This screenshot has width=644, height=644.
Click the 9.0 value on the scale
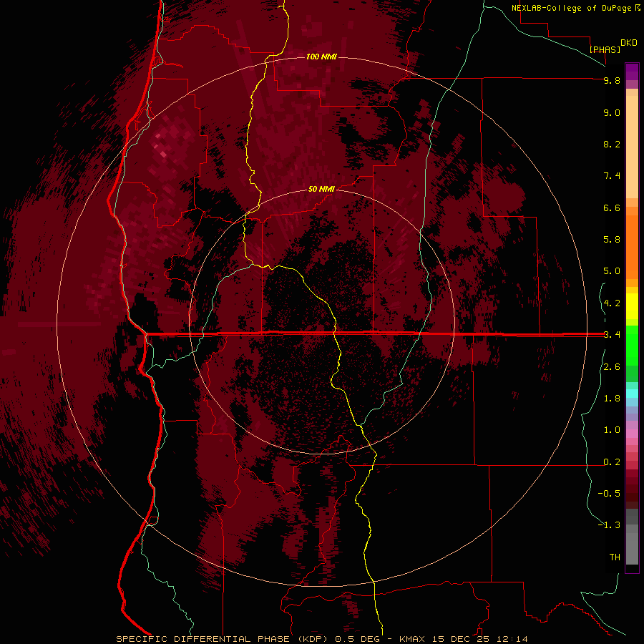(612, 112)
